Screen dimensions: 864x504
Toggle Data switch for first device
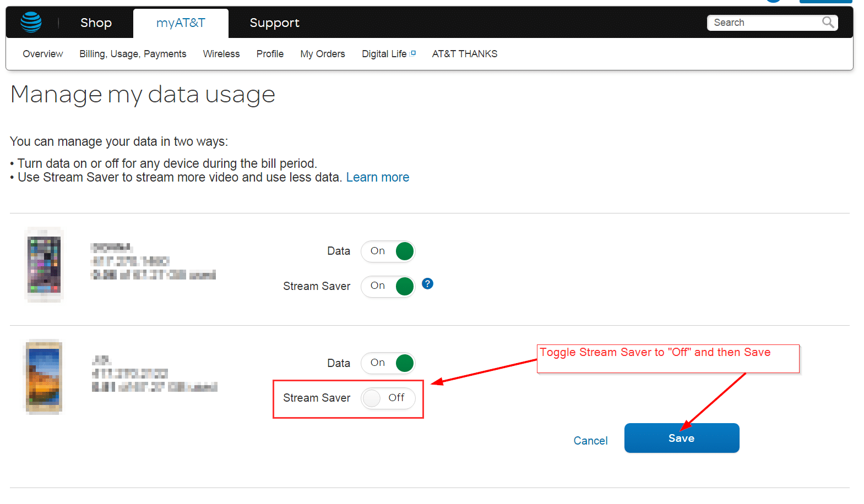pos(388,251)
